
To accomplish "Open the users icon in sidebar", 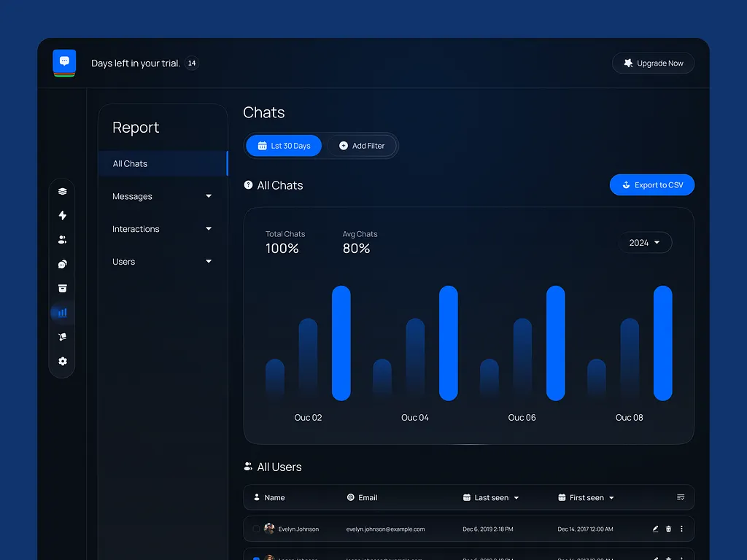I will coord(62,240).
